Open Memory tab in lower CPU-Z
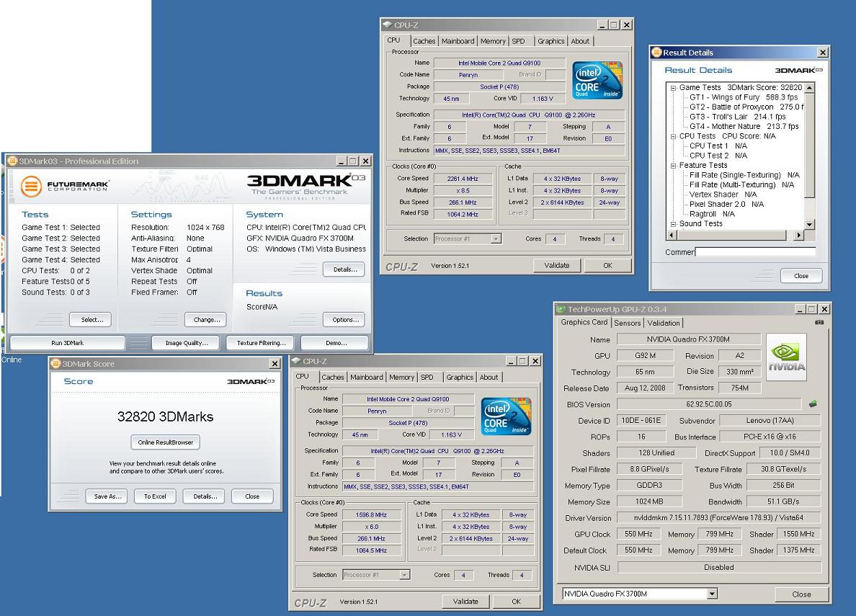 pyautogui.click(x=402, y=378)
